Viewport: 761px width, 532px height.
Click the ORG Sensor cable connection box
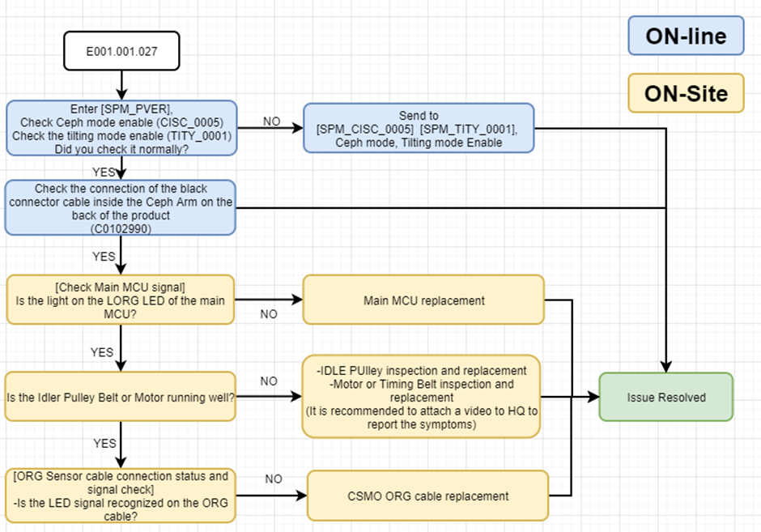[120, 495]
